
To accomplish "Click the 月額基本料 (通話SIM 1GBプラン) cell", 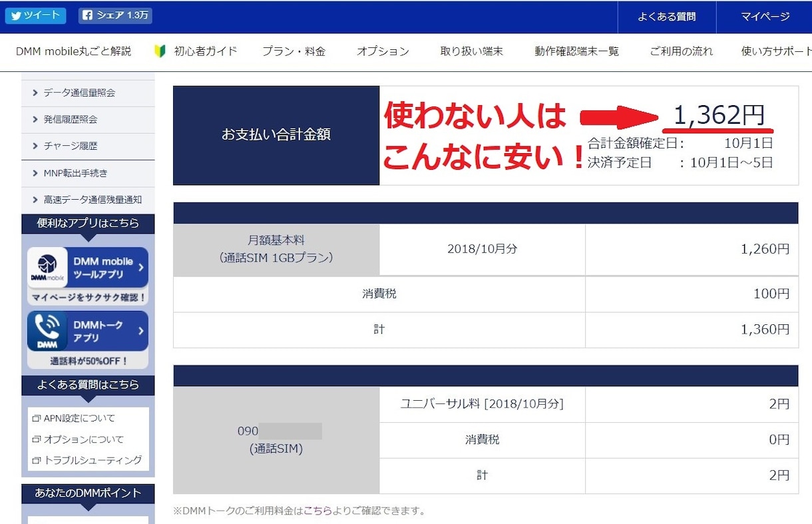I will 276,250.
